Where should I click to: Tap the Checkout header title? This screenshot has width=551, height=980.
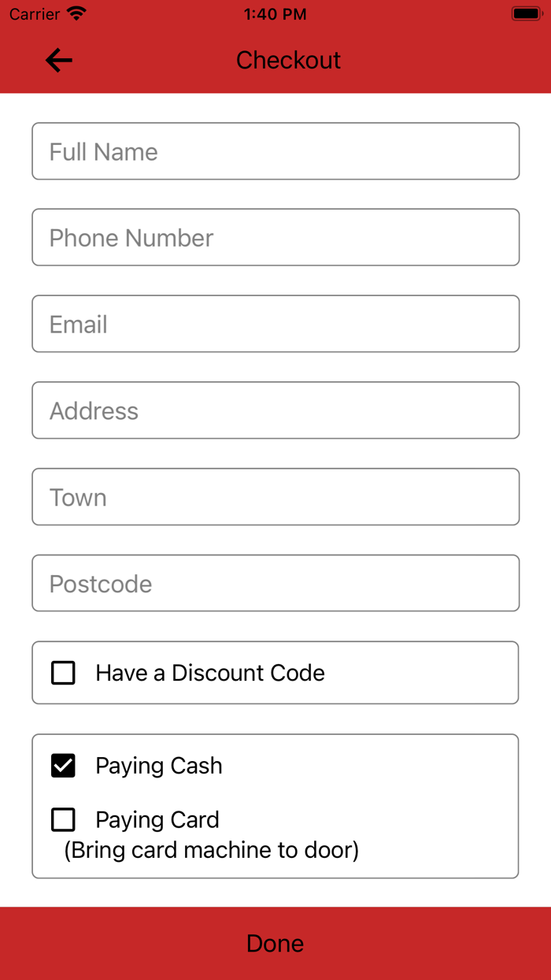point(288,61)
